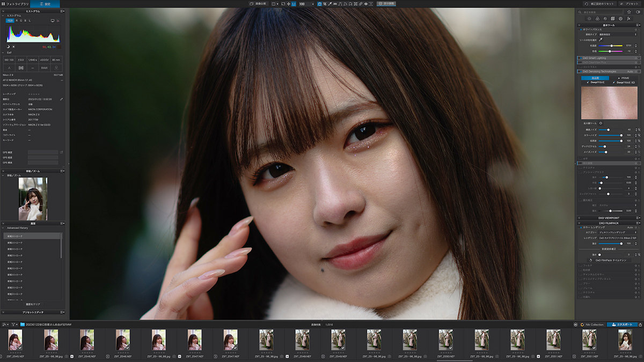This screenshot has width=644, height=362.
Task: Click the Compare images button
Action: (x=260, y=4)
